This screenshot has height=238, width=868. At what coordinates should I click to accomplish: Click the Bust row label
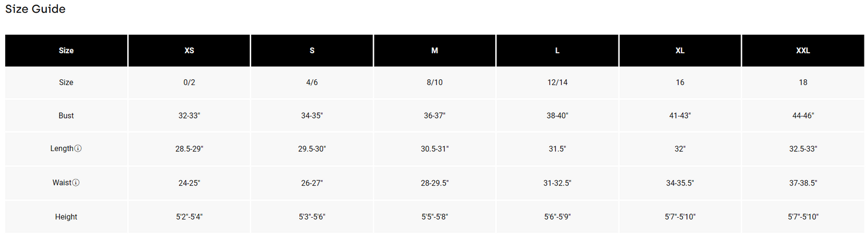66,116
